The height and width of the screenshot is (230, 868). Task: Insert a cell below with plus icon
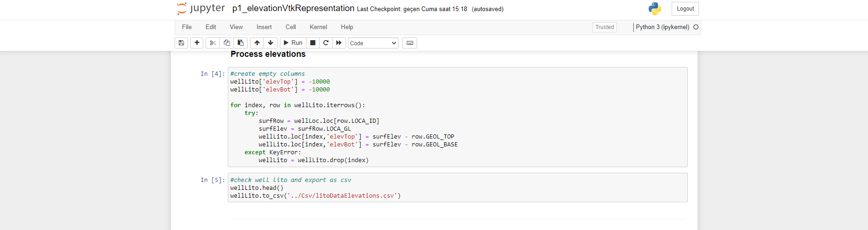(197, 43)
